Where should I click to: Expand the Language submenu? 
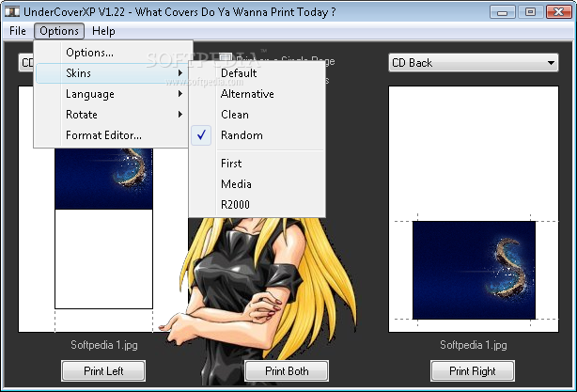pos(112,94)
